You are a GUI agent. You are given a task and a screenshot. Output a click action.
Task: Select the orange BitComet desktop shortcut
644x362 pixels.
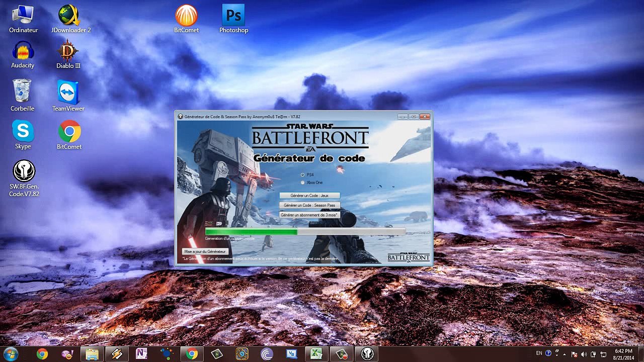point(186,20)
